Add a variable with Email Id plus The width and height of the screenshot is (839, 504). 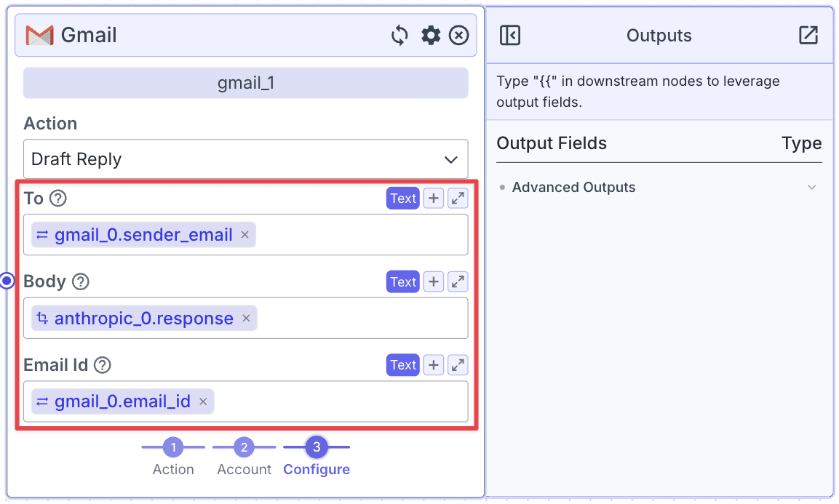coord(434,365)
